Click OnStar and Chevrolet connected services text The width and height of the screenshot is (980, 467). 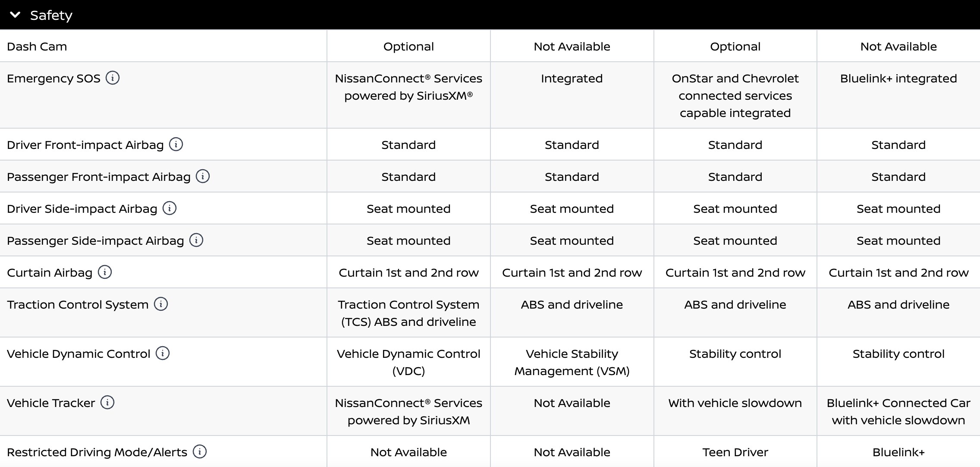735,96
